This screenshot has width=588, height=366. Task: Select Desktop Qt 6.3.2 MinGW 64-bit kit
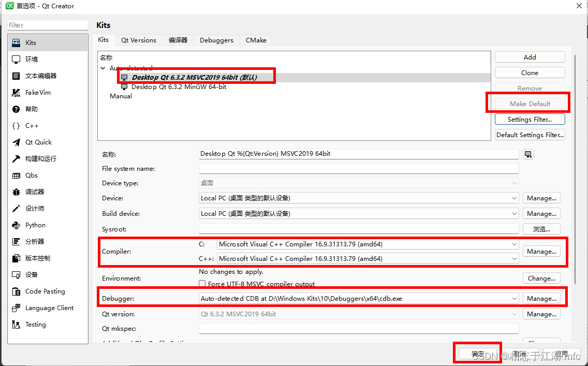tap(179, 86)
